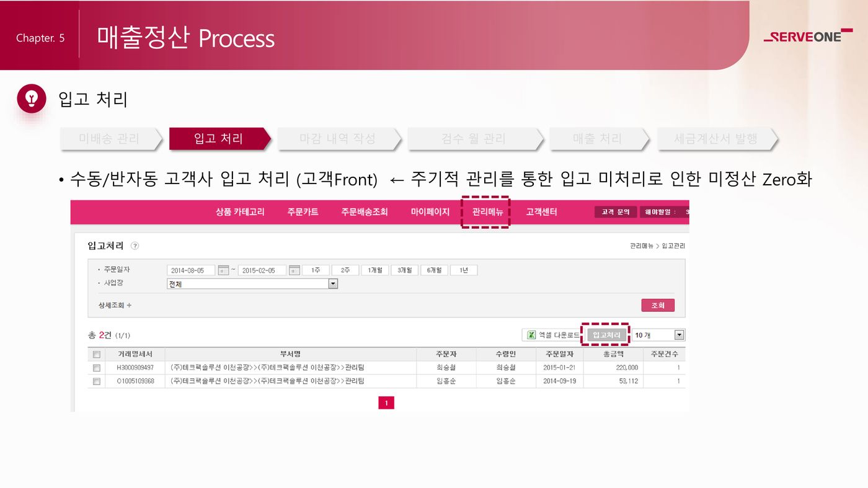Open the start date calendar picker
Screen dimensions: 868x488
pyautogui.click(x=224, y=270)
